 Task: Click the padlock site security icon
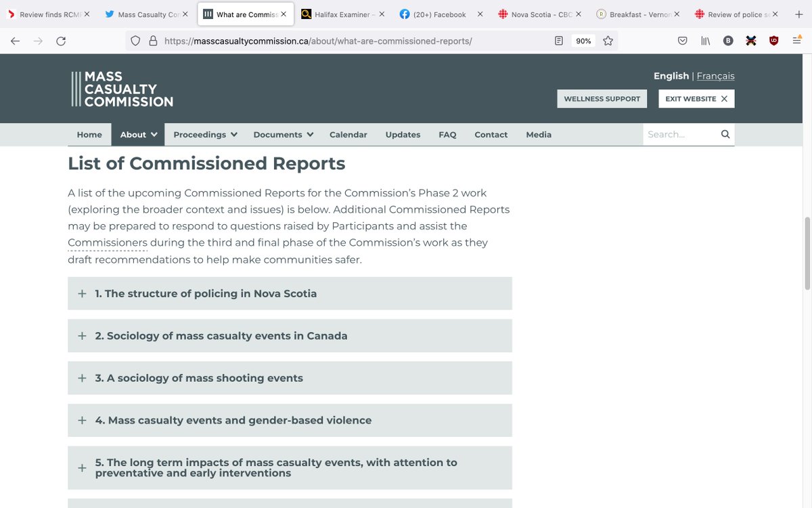coord(153,41)
